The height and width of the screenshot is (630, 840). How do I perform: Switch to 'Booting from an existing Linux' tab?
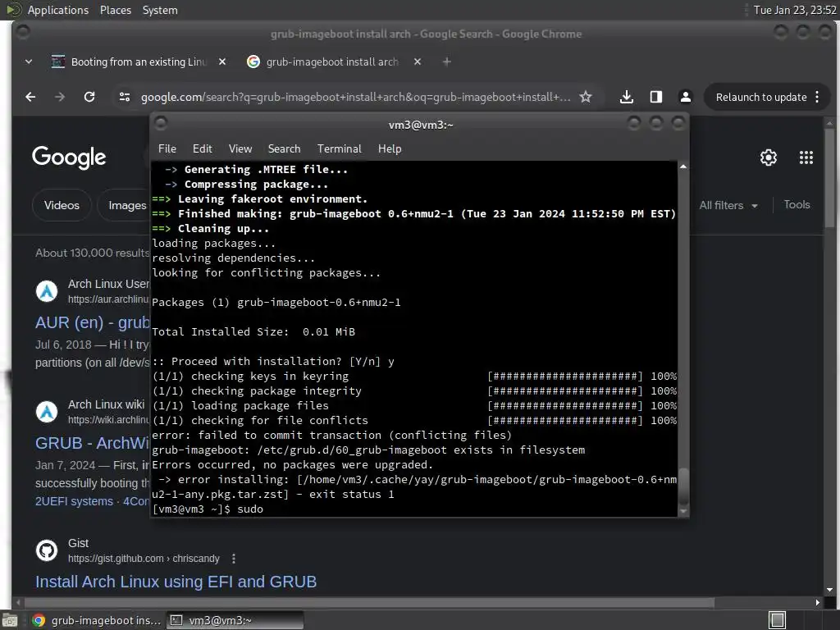pyautogui.click(x=138, y=62)
